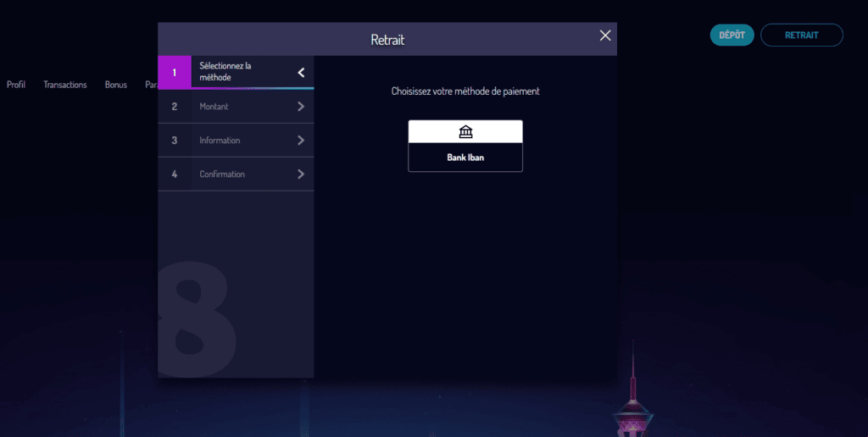Screen dimensions: 868x437
Task: Click the RETRAIT button in header
Action: (x=802, y=35)
